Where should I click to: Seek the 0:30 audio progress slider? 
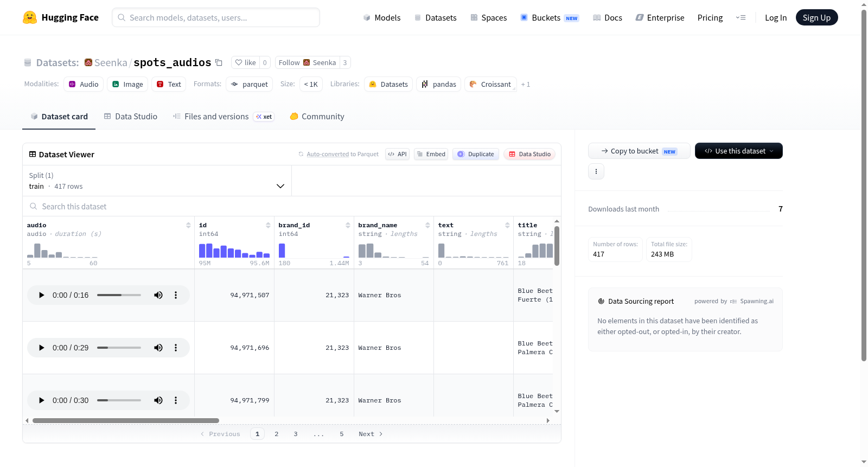119,400
